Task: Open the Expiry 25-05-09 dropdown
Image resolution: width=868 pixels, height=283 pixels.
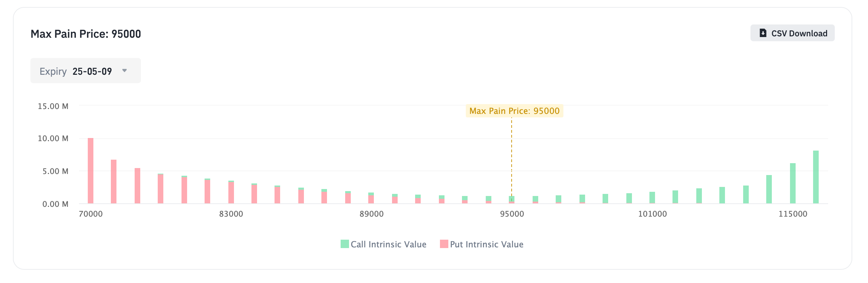Action: coord(86,71)
